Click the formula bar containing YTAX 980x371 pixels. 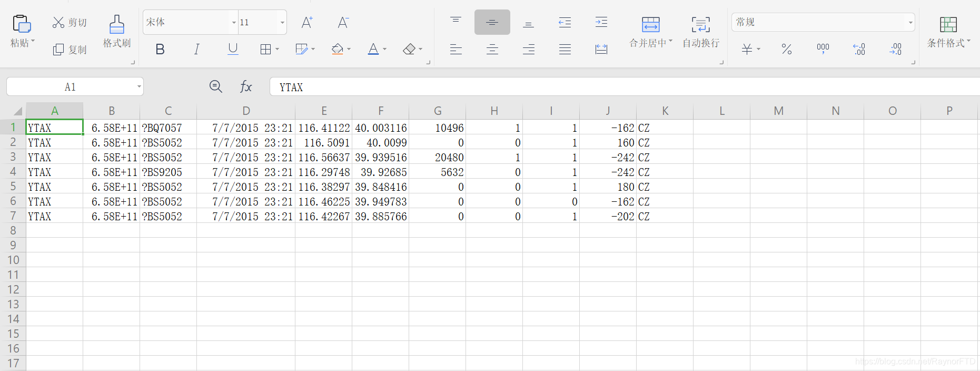tap(625, 87)
